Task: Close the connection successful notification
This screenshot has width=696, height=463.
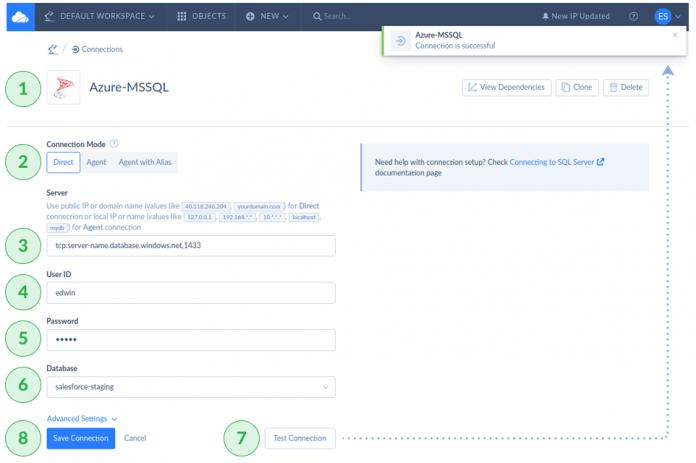Action: click(x=675, y=35)
